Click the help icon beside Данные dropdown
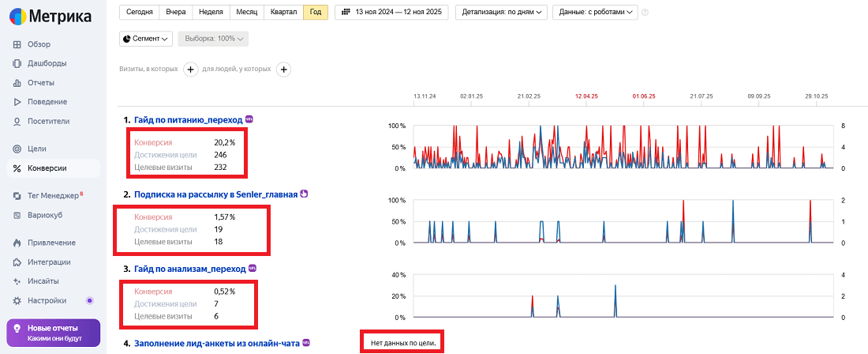Viewport: 868px width, 354px height. point(645,13)
